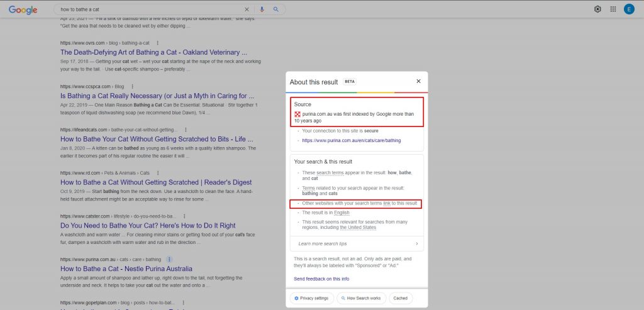Click the https://www.purina.com.au breadcrumb URL
Screen dimensions: 644x310
click(x=111, y=260)
